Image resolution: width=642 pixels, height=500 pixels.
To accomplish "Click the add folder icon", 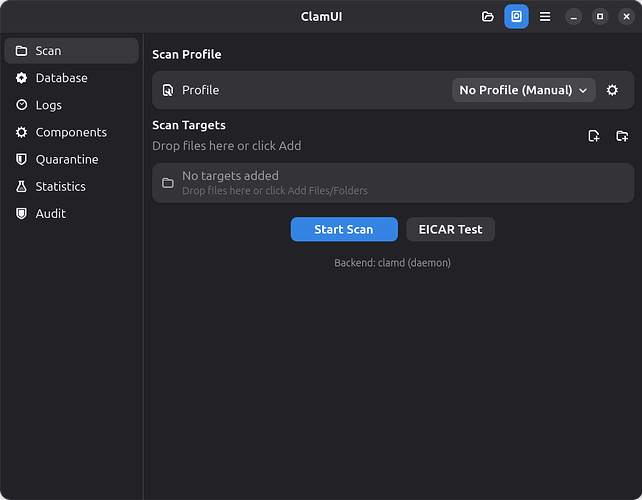I will 622,136.
